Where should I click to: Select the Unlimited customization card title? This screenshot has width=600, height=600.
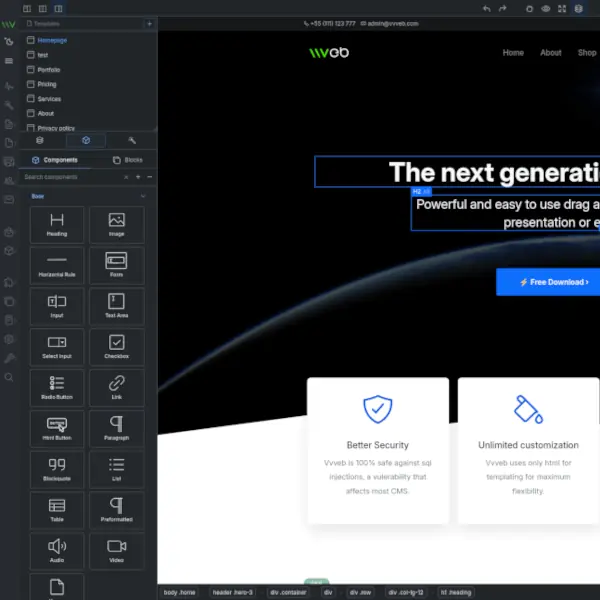(528, 445)
